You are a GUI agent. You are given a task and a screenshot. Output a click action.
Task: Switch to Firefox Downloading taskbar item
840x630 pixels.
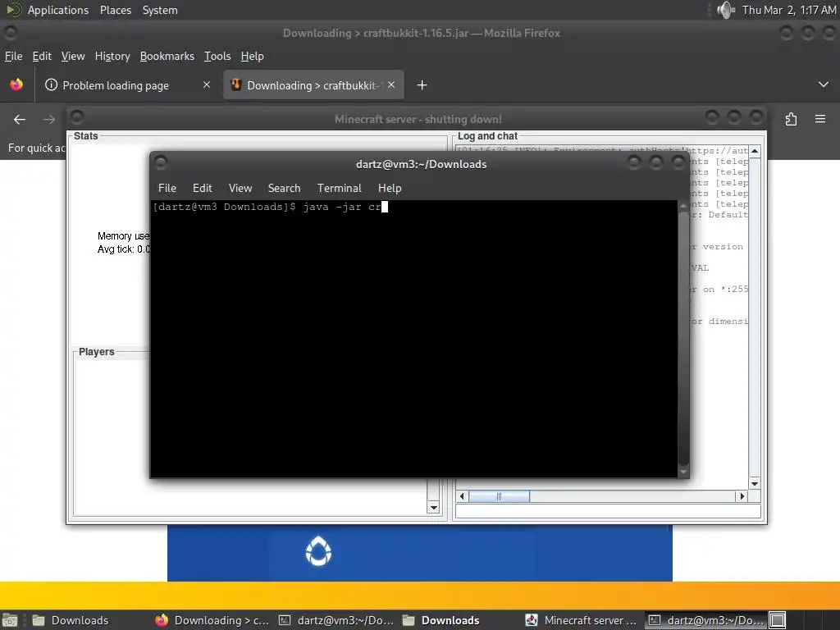click(212, 620)
